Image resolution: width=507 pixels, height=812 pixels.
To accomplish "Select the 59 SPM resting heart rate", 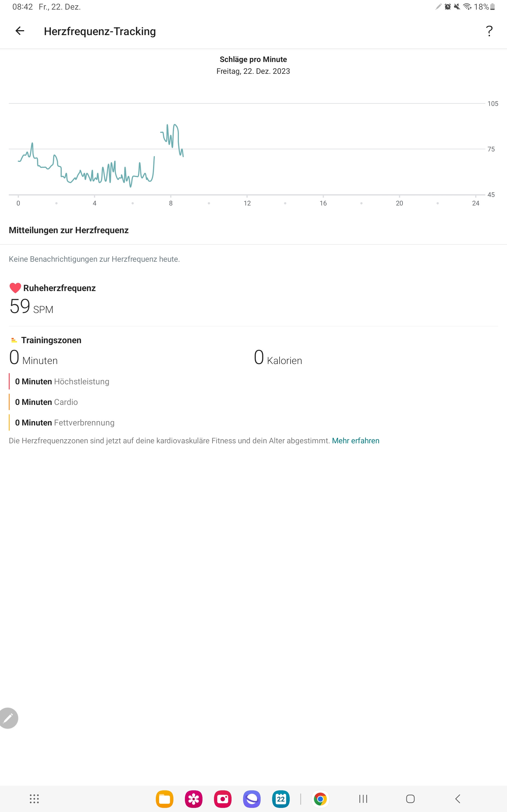I will [31, 306].
